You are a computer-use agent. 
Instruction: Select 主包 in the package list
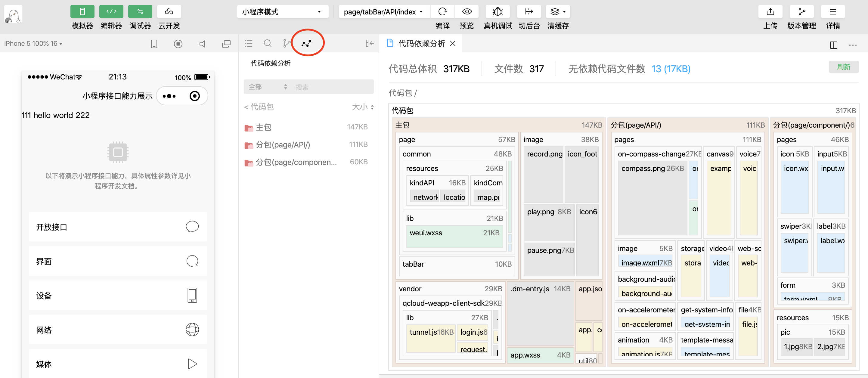tap(264, 127)
